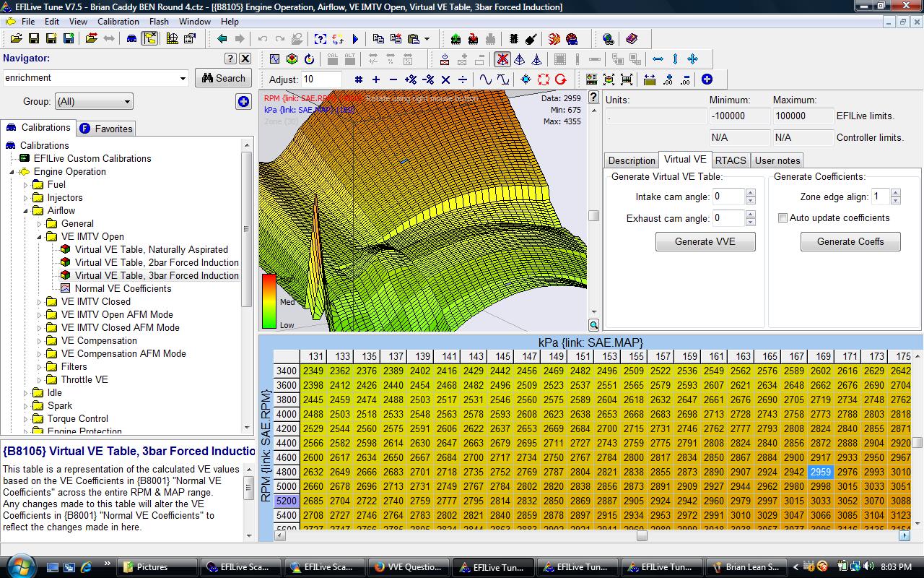Image resolution: width=924 pixels, height=578 pixels.
Task: Open the File menu
Action: (28, 22)
